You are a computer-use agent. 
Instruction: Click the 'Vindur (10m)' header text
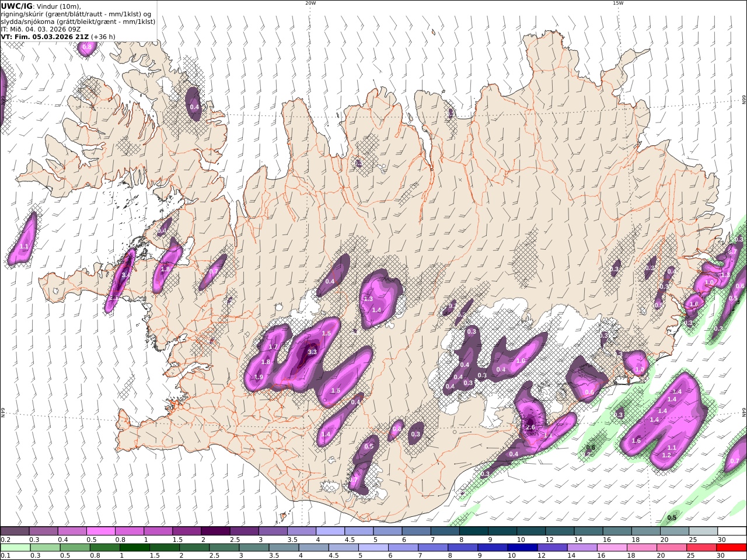click(x=59, y=6)
